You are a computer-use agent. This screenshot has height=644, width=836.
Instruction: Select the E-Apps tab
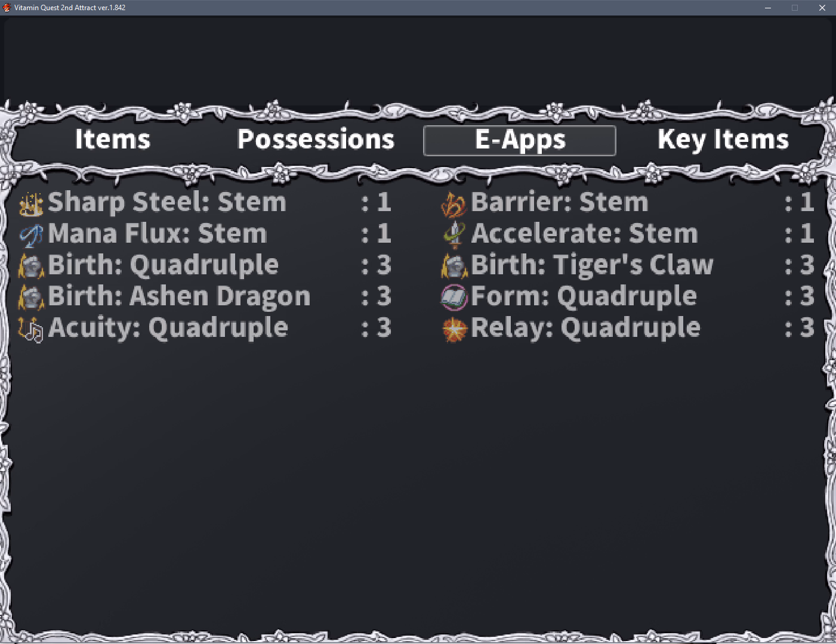tap(519, 141)
